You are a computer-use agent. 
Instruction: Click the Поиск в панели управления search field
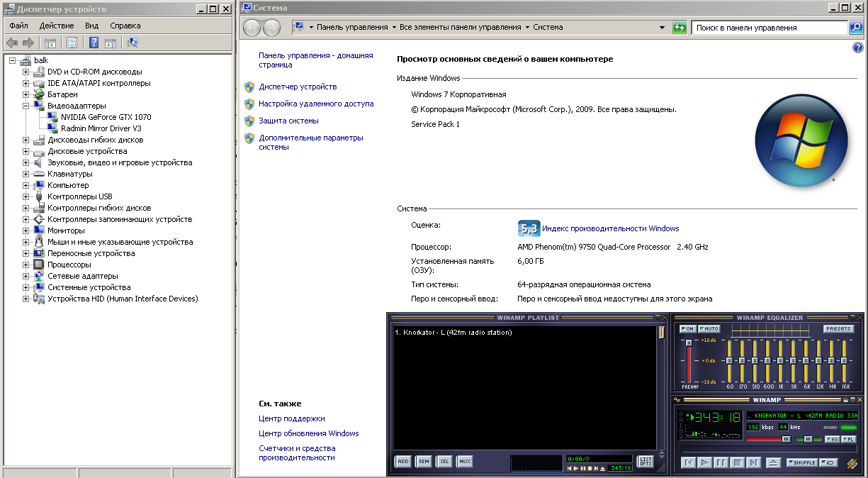point(770,27)
